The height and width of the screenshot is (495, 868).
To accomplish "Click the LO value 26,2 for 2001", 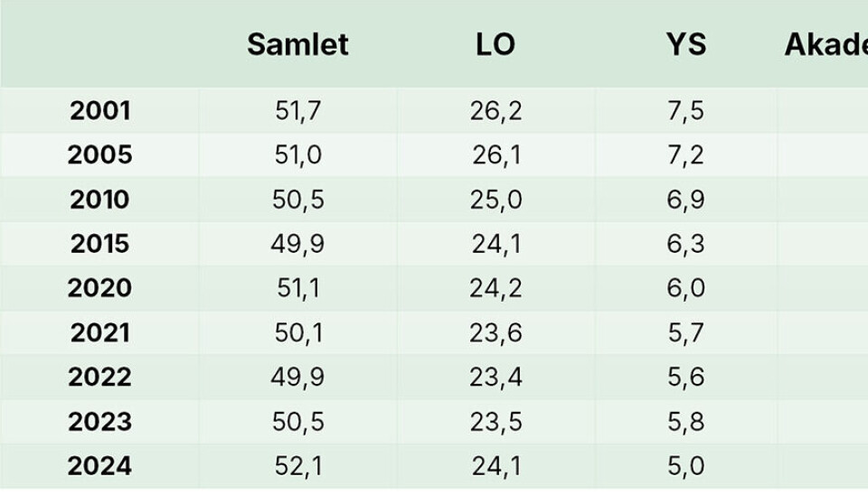I will pos(495,110).
